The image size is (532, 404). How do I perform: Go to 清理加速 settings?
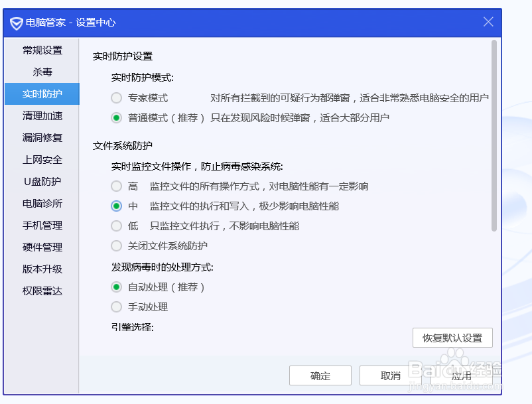coord(42,116)
